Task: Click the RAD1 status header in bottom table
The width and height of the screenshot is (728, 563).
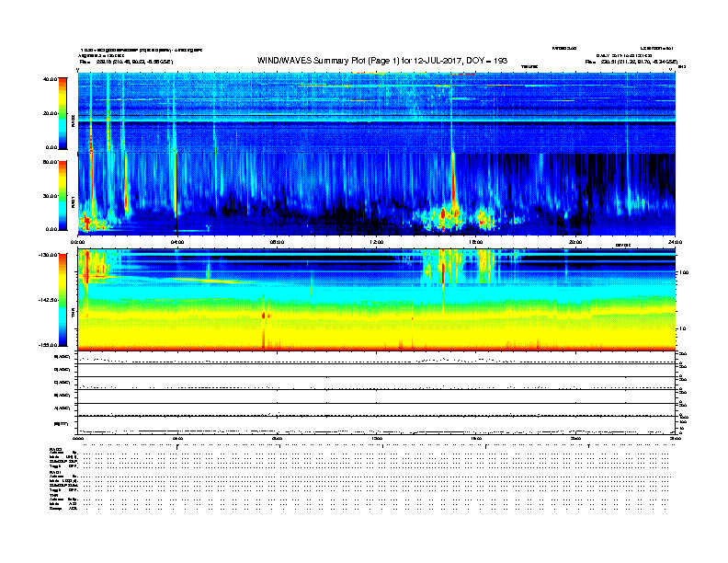Action: [56, 473]
